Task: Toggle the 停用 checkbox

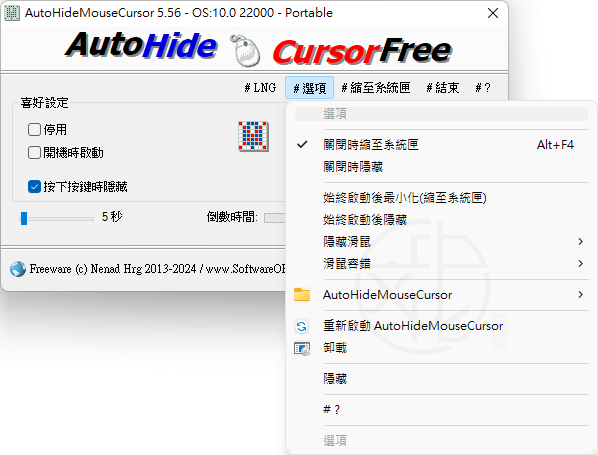Action: click(34, 130)
